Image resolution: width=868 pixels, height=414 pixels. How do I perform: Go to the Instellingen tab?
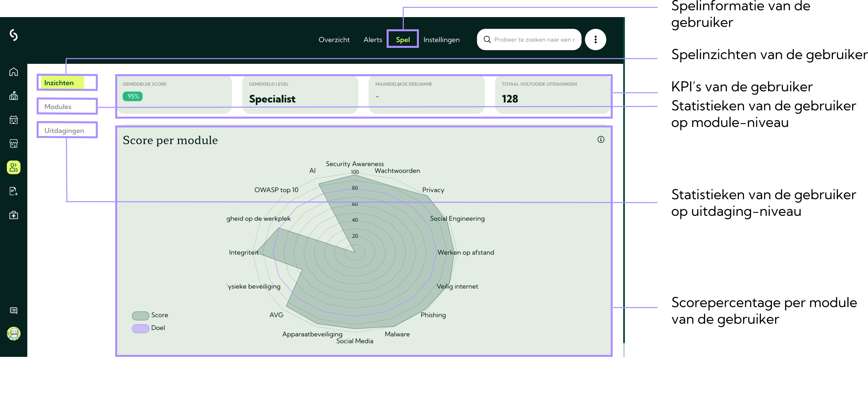pos(441,40)
